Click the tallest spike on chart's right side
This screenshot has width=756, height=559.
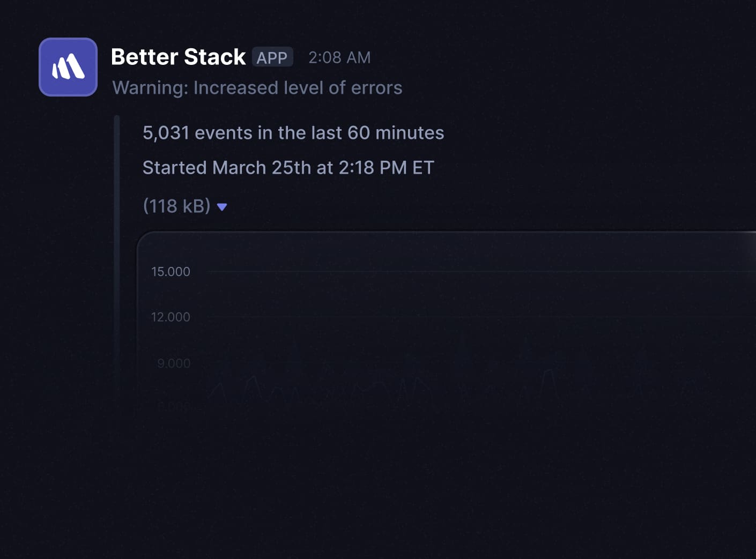[548, 371]
